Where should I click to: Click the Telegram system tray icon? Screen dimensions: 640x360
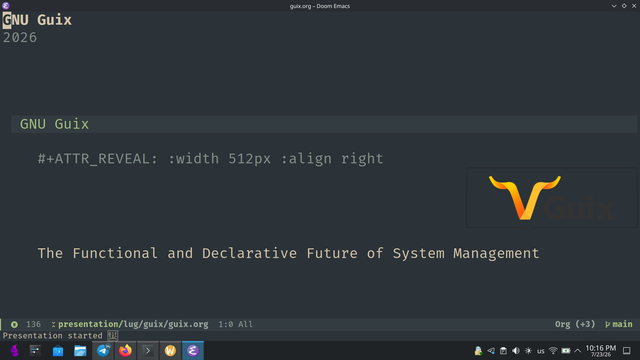pos(491,351)
